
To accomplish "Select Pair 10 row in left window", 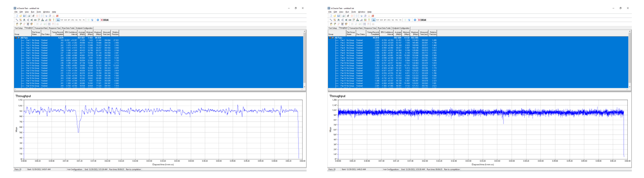I will click(158, 63).
